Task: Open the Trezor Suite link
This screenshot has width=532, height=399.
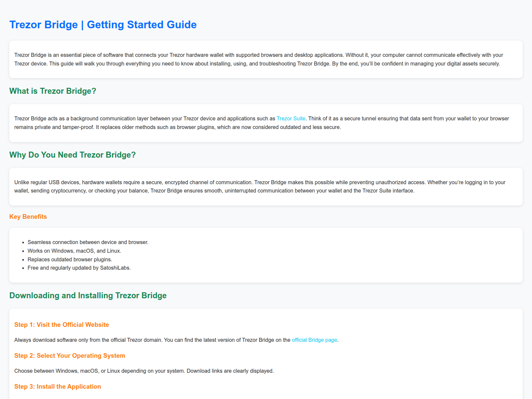Action: click(x=291, y=119)
